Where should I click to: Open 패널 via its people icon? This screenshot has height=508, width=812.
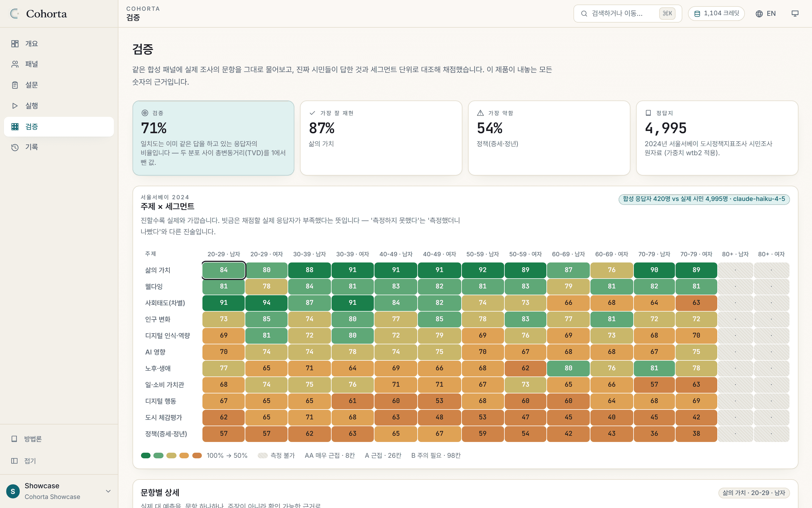pos(15,64)
